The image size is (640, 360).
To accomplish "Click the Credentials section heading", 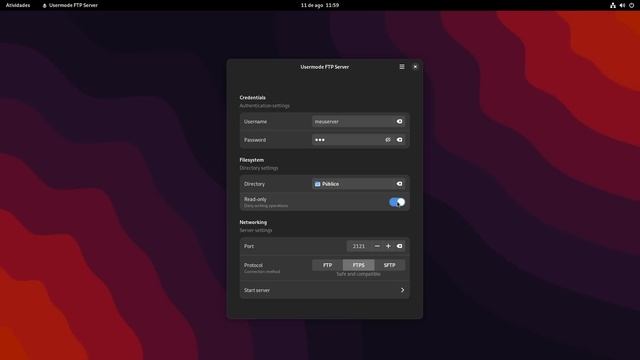I will point(253,98).
